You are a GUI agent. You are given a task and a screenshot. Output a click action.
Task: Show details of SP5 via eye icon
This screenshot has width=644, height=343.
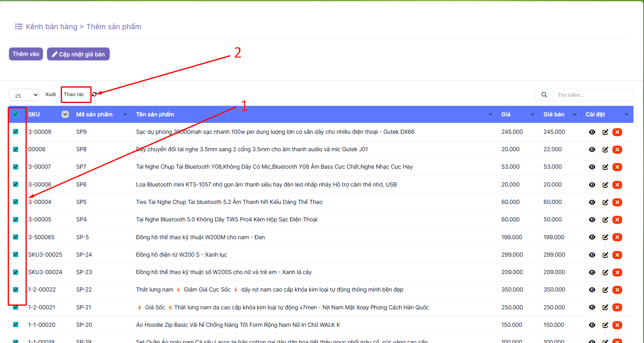click(592, 202)
